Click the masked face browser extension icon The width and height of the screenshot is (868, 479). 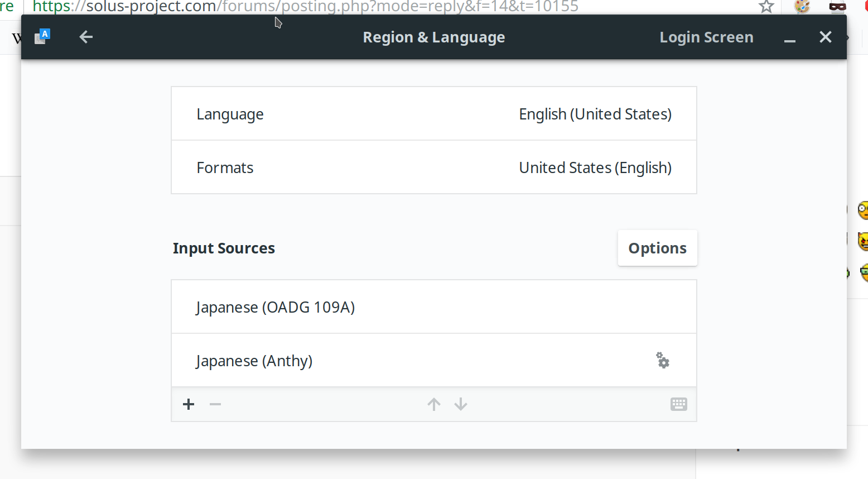837,7
